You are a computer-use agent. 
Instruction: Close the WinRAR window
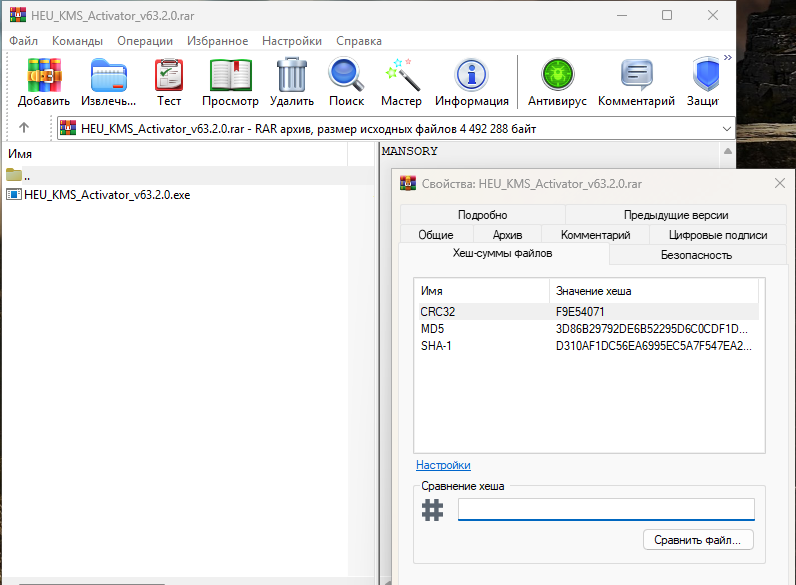coord(713,15)
